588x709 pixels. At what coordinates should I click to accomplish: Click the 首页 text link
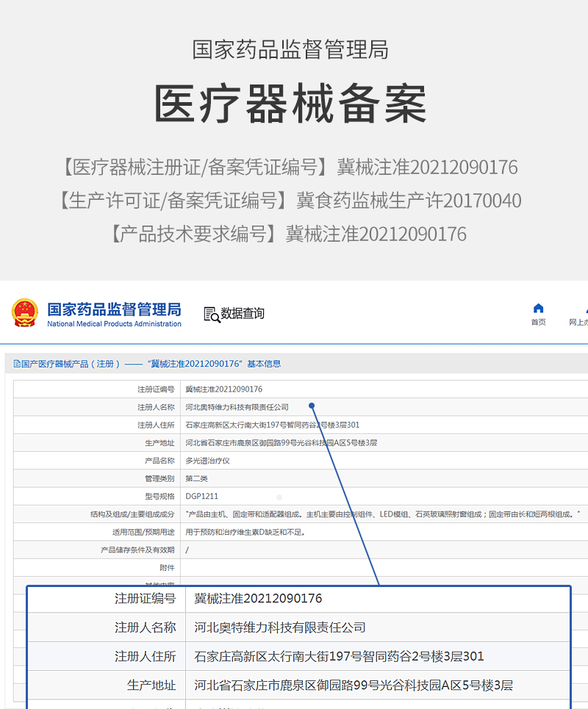coord(538,322)
